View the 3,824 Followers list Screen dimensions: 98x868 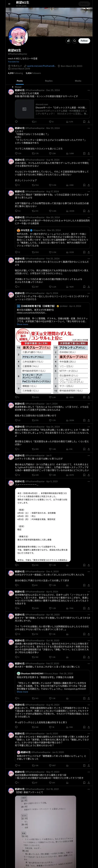pos(33,73)
